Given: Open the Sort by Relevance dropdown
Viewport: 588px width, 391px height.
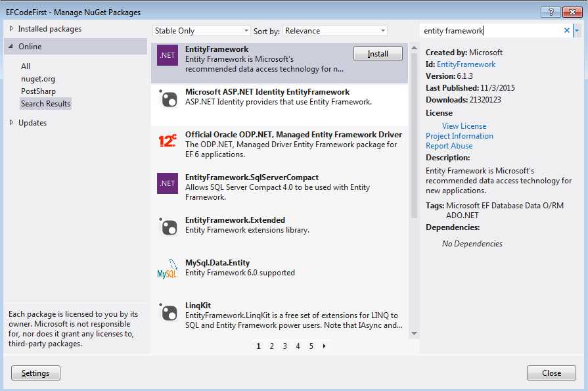Looking at the screenshot, I should [335, 31].
